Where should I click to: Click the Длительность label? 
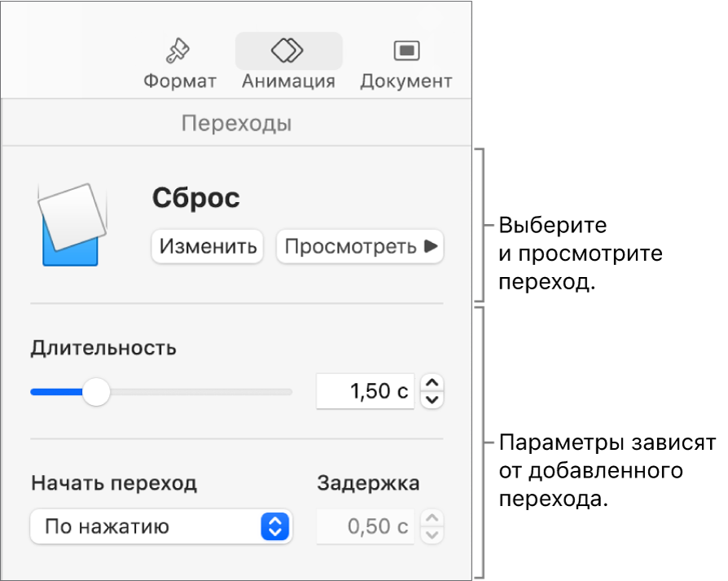pos(103,348)
